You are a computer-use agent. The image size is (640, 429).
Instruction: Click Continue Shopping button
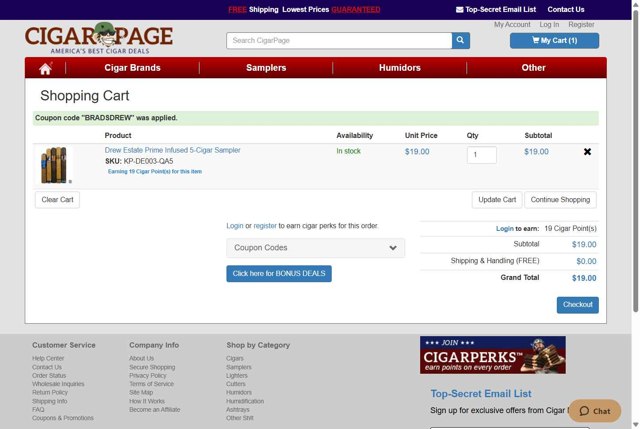click(560, 200)
